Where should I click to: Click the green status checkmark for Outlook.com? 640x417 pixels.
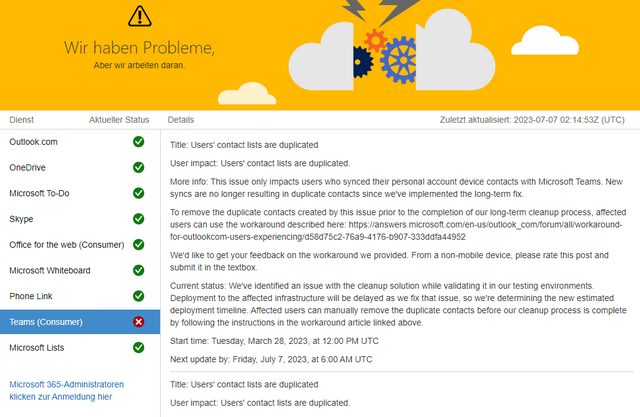click(x=138, y=142)
